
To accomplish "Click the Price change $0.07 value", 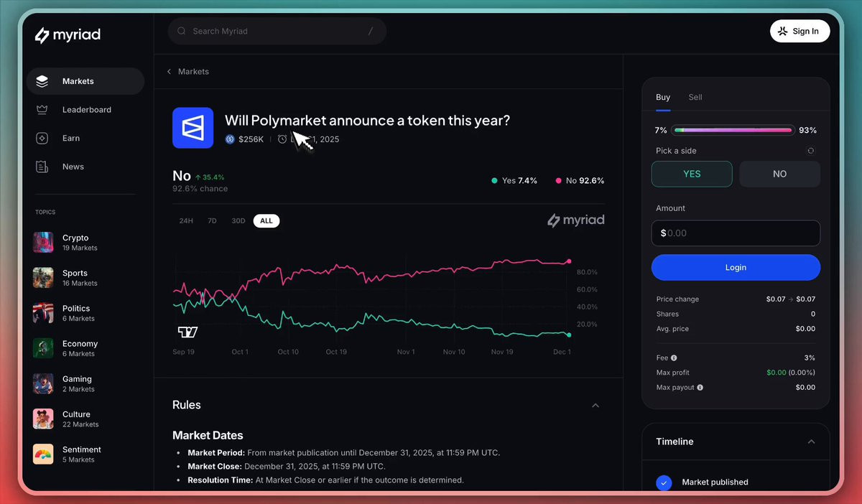I will [x=791, y=299].
